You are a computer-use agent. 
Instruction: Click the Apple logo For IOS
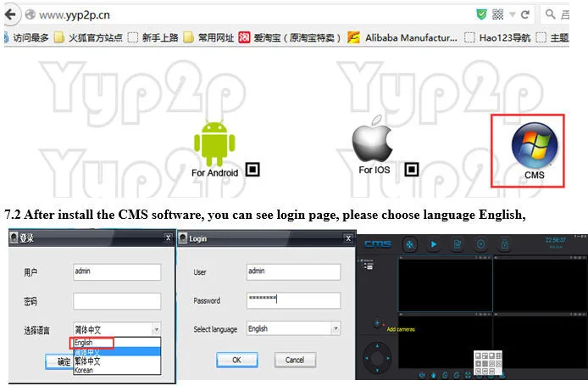tap(372, 139)
